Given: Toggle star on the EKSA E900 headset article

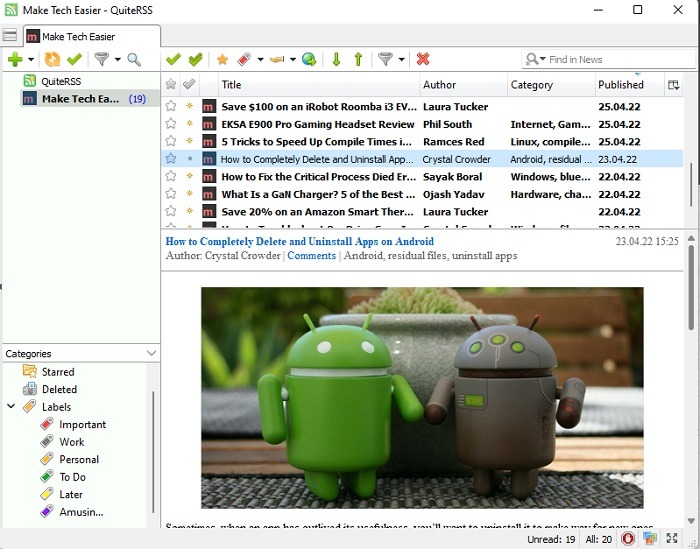Looking at the screenshot, I should click(170, 124).
